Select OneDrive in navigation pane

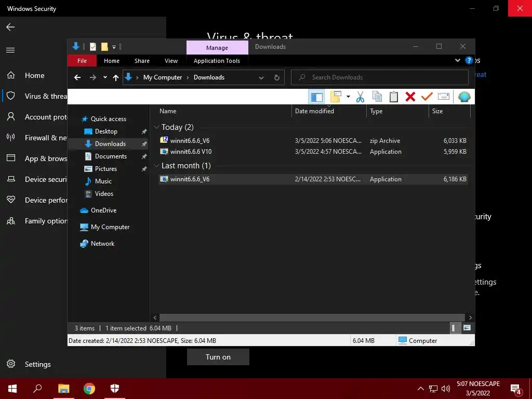(103, 210)
